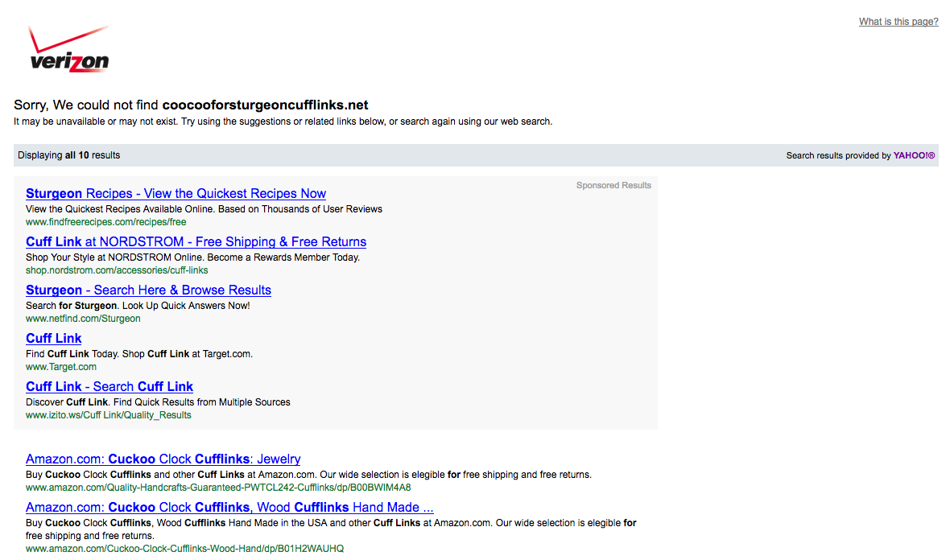Screen dimensions: 950x560
Task: Click the Amazon URL ending B01H2WAUHQ
Action: (185, 549)
